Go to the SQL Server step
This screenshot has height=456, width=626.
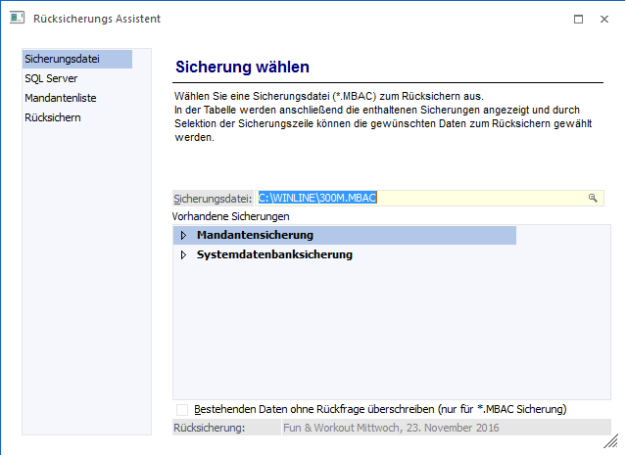(x=51, y=78)
